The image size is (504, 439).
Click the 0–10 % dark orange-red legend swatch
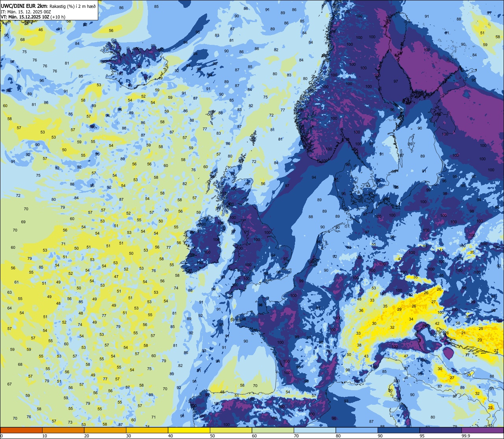click(x=21, y=430)
